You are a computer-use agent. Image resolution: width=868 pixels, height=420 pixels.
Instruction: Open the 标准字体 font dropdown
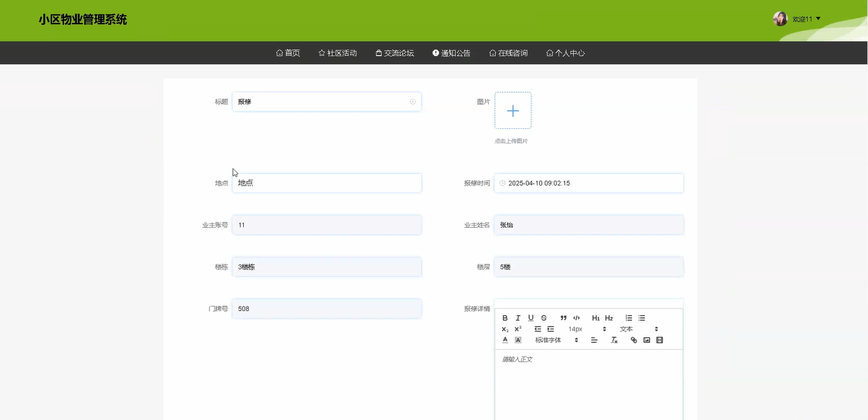tap(557, 340)
